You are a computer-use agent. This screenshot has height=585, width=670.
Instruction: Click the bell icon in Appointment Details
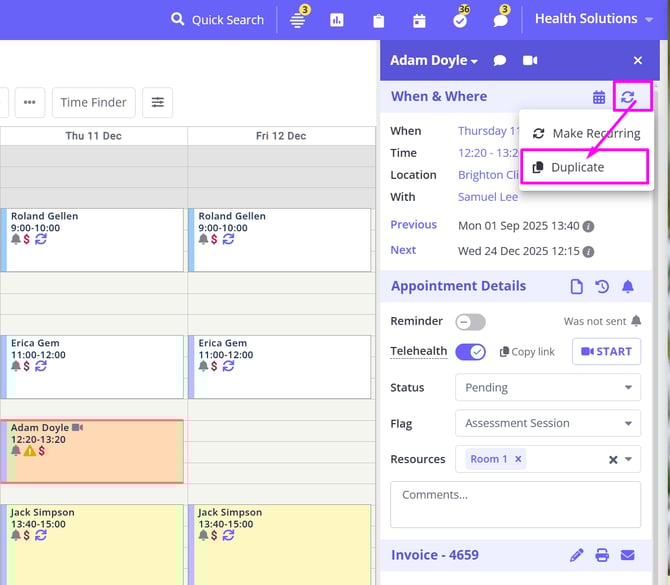coord(628,287)
